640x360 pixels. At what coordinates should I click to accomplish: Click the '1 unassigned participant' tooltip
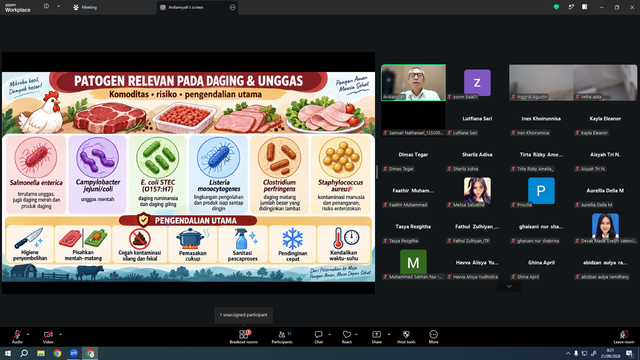coord(244,315)
